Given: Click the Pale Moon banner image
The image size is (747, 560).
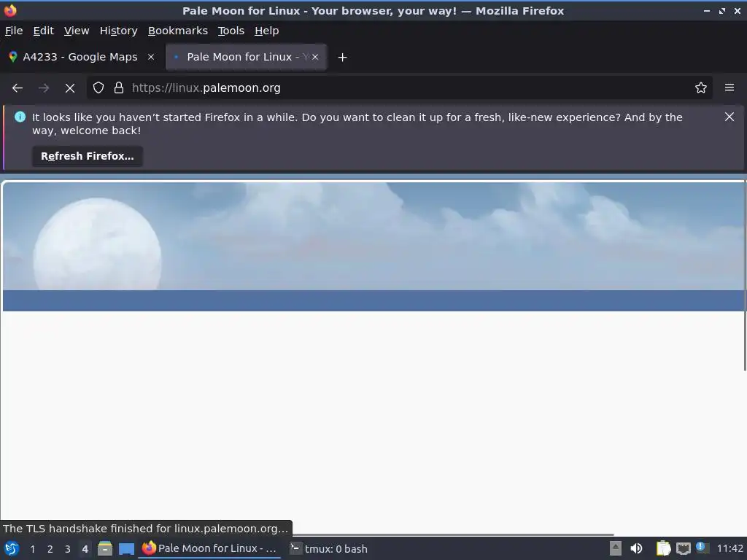Looking at the screenshot, I should (x=373, y=237).
